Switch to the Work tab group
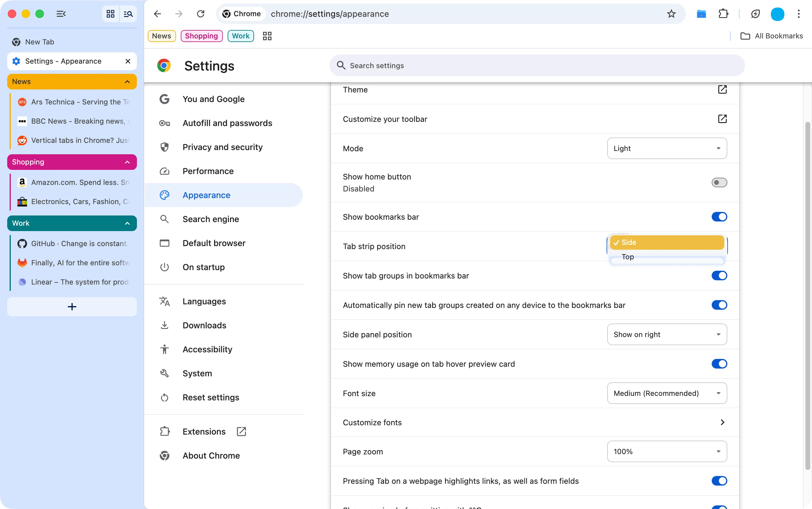812x509 pixels. (240, 36)
